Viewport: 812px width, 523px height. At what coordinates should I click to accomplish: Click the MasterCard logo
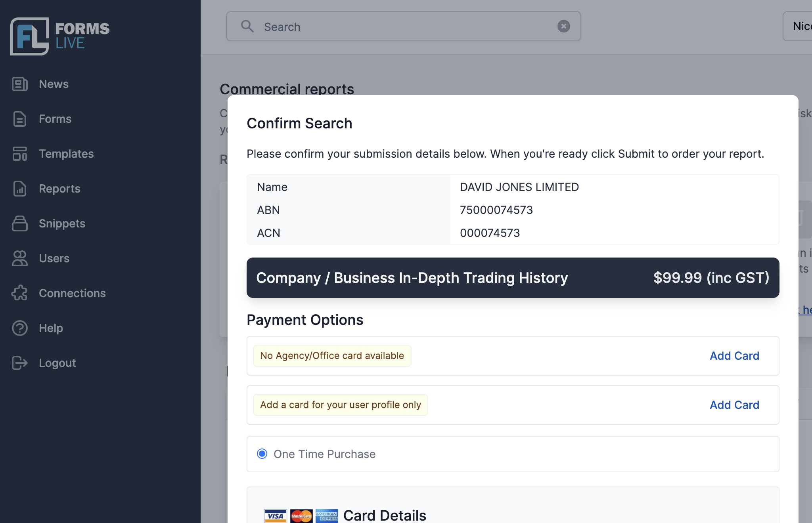301,516
